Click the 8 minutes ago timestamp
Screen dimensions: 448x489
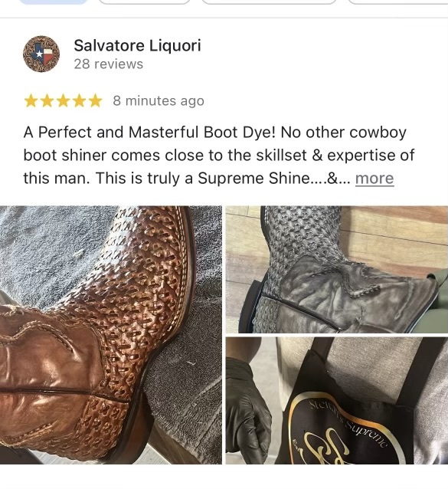pos(159,100)
